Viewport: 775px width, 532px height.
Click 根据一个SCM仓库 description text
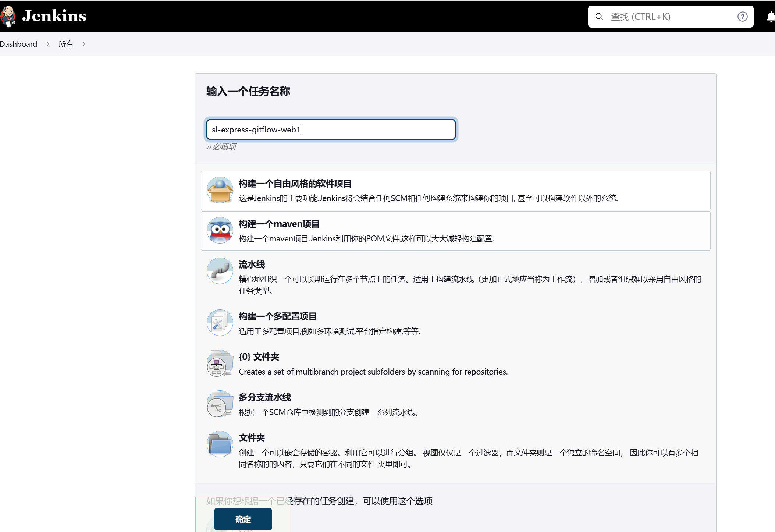[x=329, y=412]
